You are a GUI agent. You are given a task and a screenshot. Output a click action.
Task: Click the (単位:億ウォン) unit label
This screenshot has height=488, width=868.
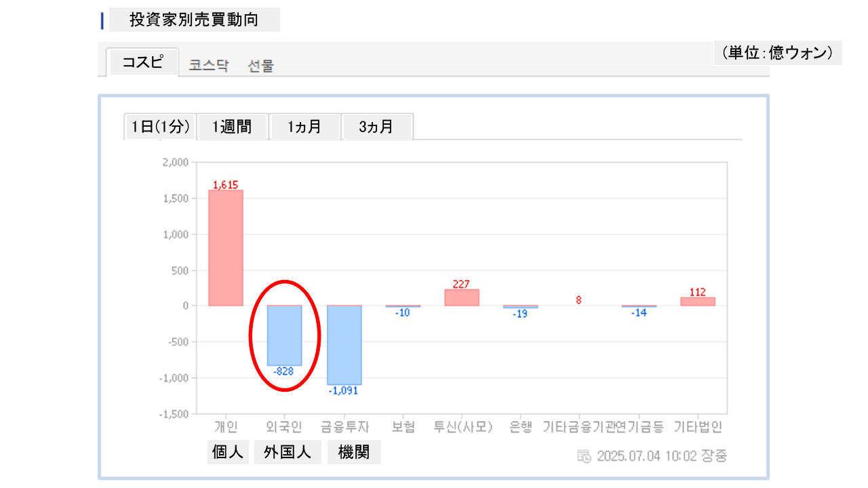(x=777, y=53)
